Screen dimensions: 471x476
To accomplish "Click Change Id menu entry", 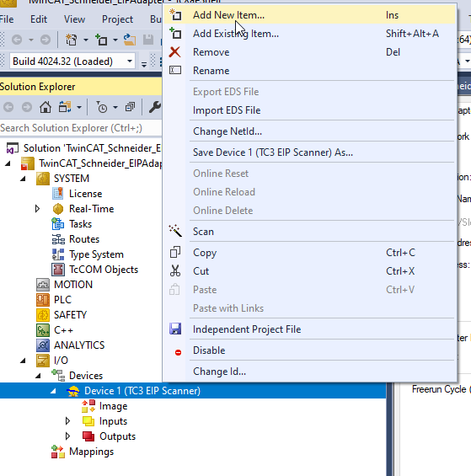I will click(x=310, y=372).
